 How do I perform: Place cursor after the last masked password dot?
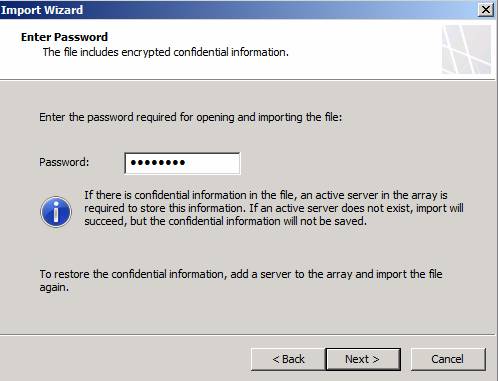click(186, 163)
